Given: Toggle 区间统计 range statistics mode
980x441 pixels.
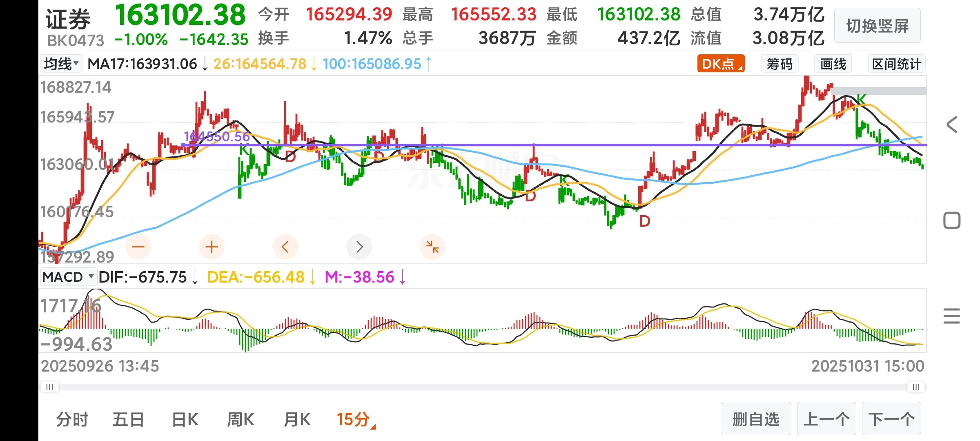Looking at the screenshot, I should point(896,64).
